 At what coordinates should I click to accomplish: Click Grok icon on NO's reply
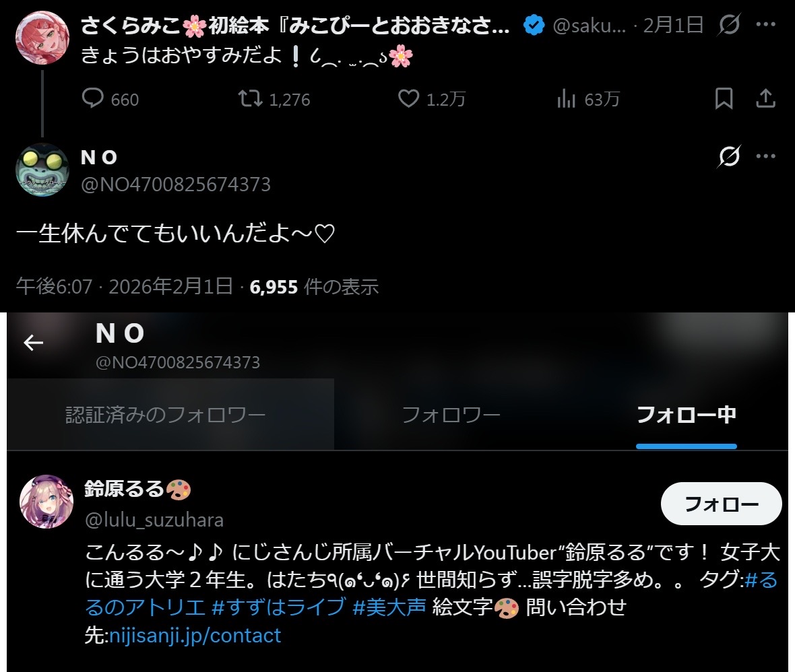[x=729, y=156]
